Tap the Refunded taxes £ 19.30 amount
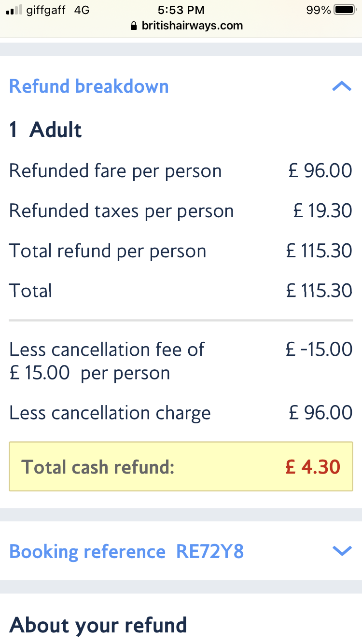The width and height of the screenshot is (362, 644). pyautogui.click(x=323, y=211)
